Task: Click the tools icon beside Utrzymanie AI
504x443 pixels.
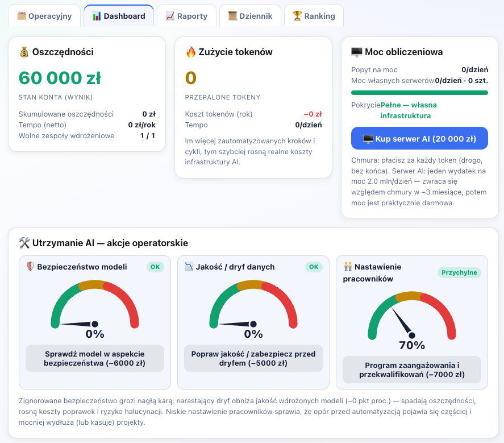Action: [x=24, y=243]
